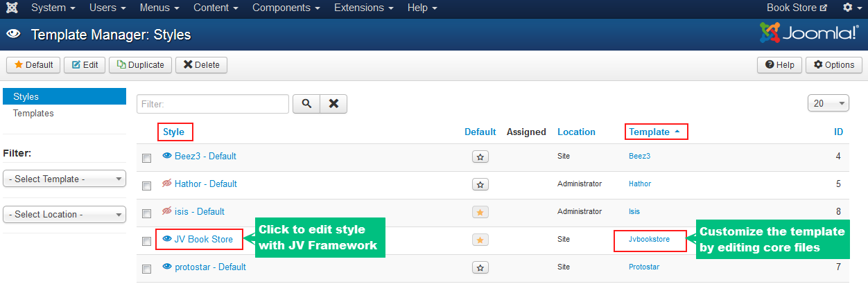The width and height of the screenshot is (868, 302).
Task: Click the default star for Hathor - Default
Action: (480, 184)
